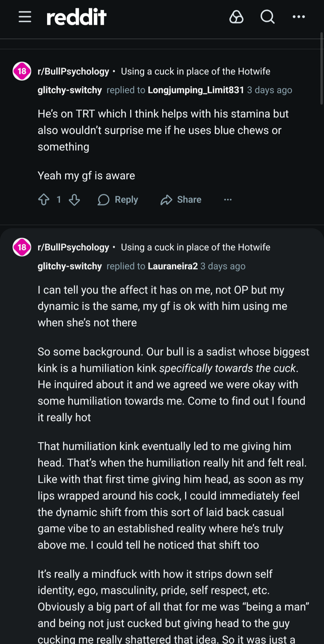This screenshot has height=644, width=324.
Task: Click the Reply speech bubble icon
Action: pyautogui.click(x=103, y=200)
